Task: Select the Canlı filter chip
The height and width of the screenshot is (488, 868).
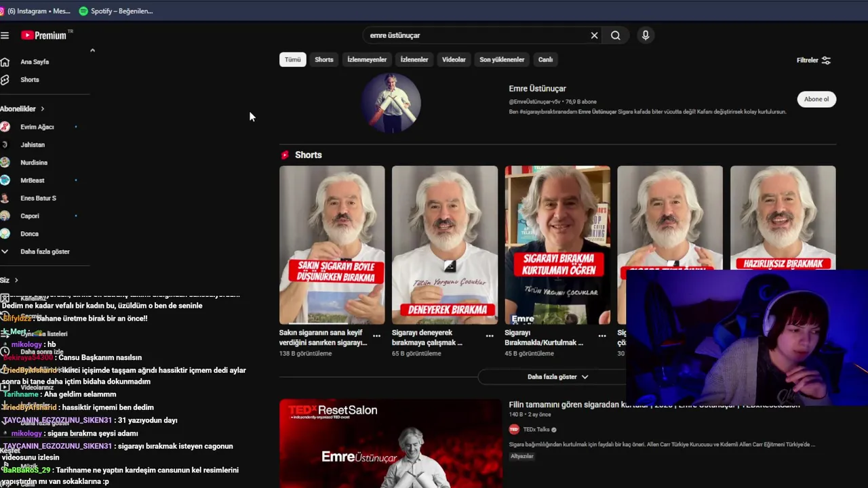Action: tap(545, 60)
